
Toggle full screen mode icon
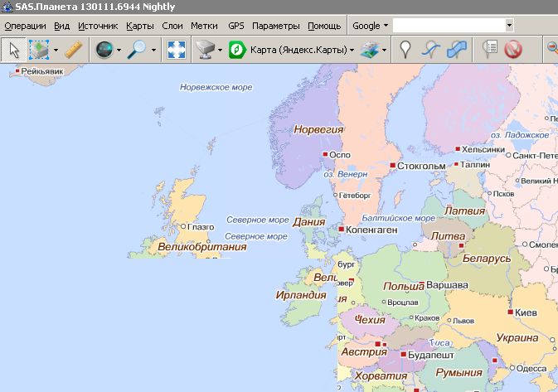tap(176, 50)
